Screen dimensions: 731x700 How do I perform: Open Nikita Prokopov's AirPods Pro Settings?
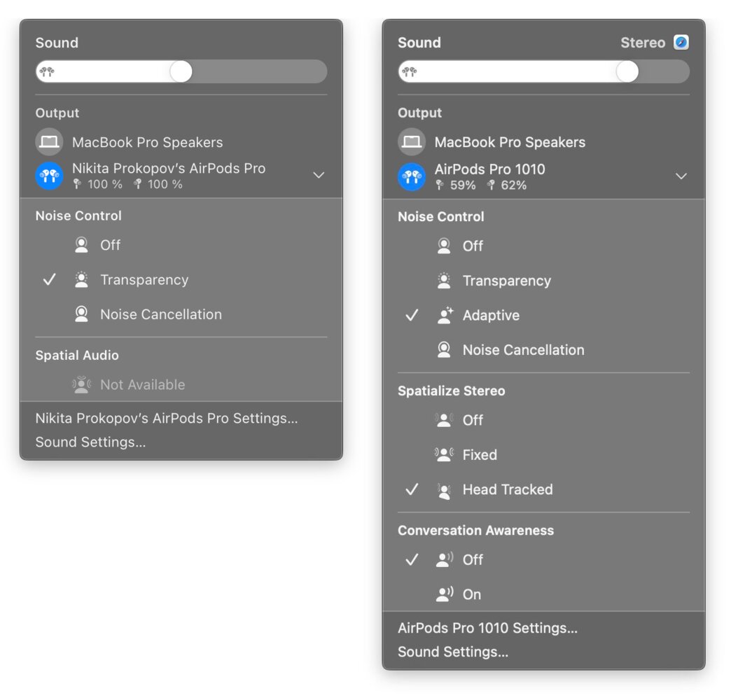coord(167,418)
